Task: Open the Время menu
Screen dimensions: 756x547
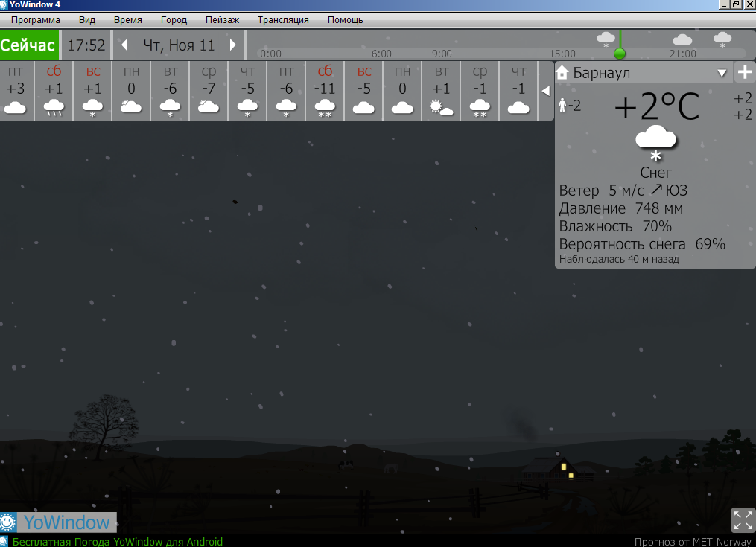Action: point(128,20)
